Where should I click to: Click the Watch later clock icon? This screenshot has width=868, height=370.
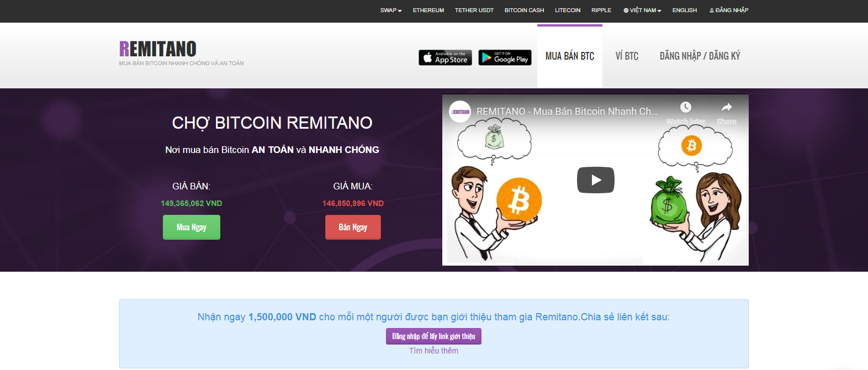685,107
